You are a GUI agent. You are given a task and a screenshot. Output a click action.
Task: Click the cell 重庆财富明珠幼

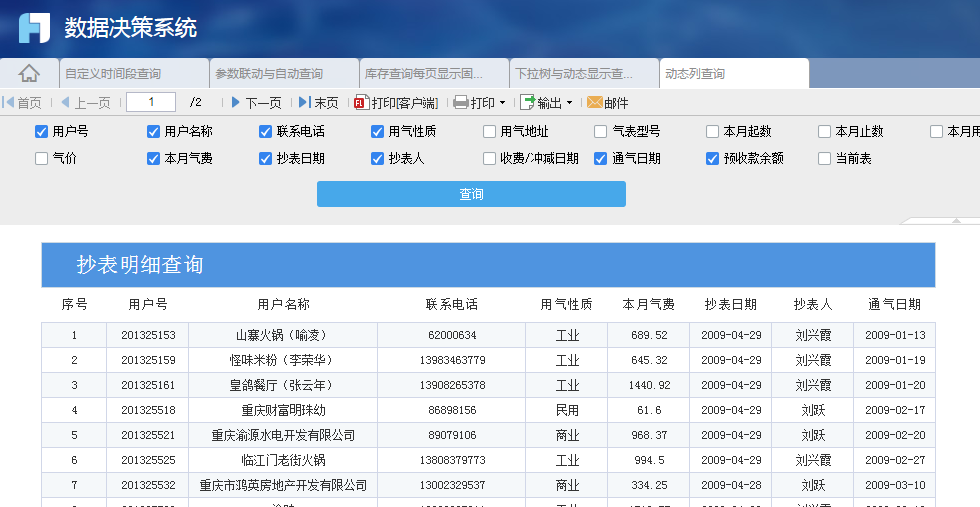[283, 410]
